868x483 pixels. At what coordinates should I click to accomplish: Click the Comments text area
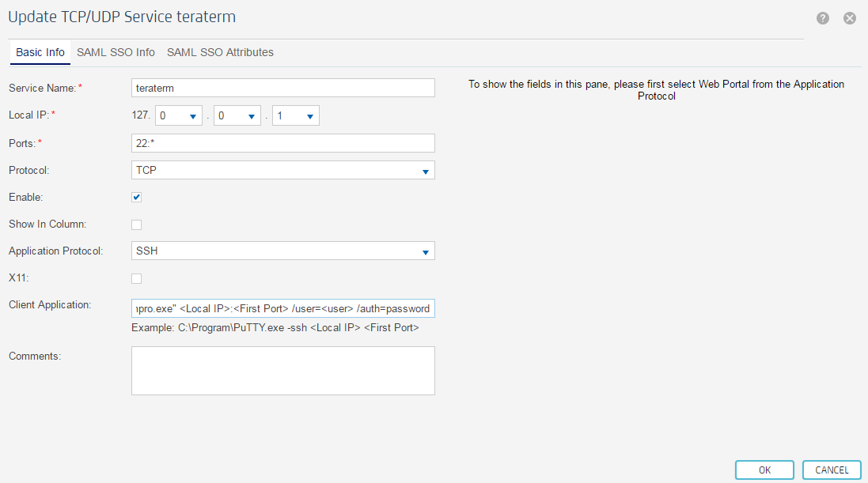coord(282,370)
